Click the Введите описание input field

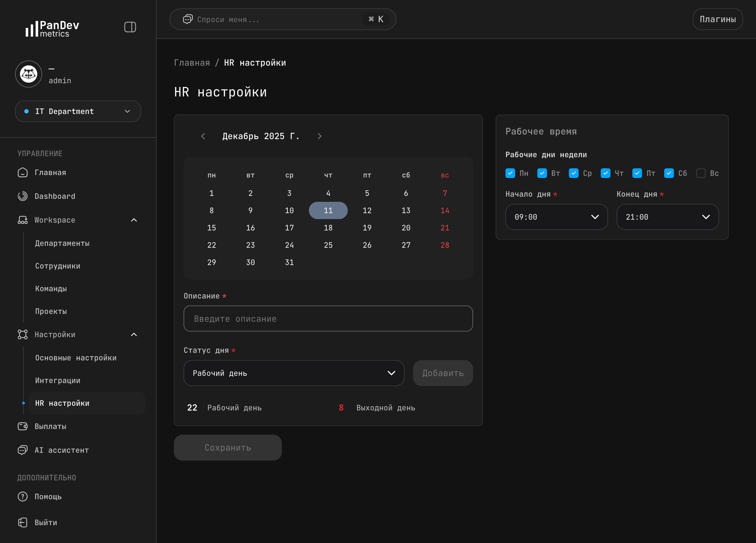[x=328, y=319]
